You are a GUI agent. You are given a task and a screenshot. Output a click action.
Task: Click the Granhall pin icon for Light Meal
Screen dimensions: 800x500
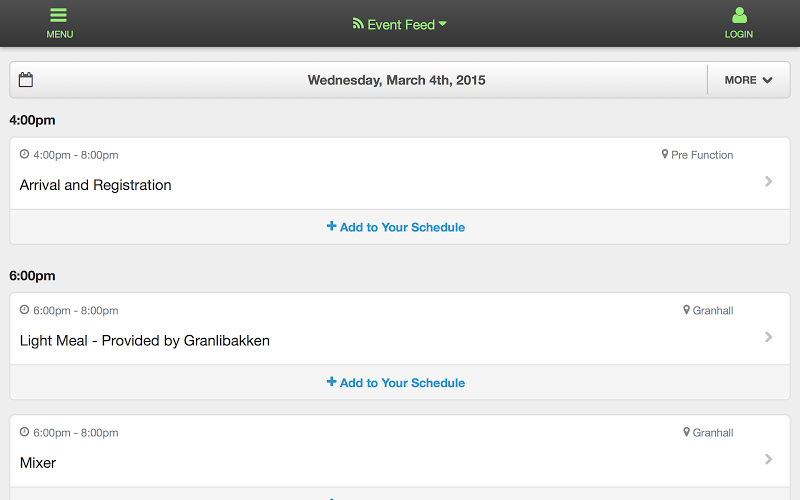click(x=686, y=310)
